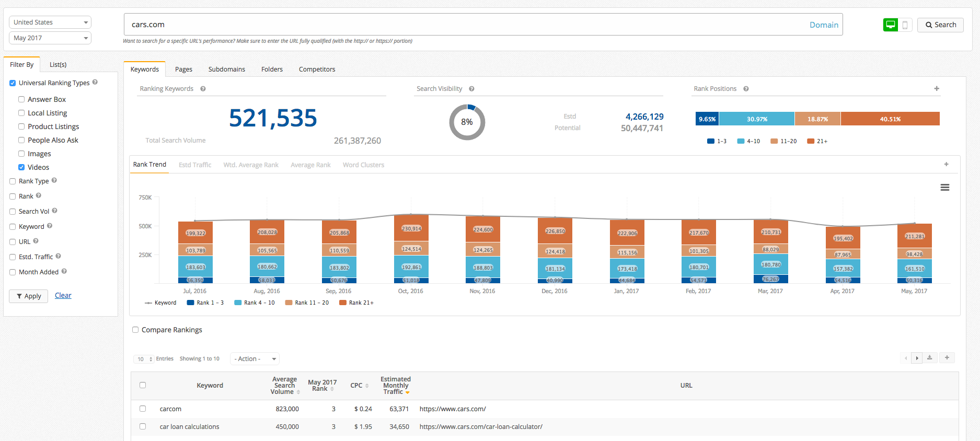Switch to the Subdomains tab
The image size is (980, 441).
[x=227, y=69]
